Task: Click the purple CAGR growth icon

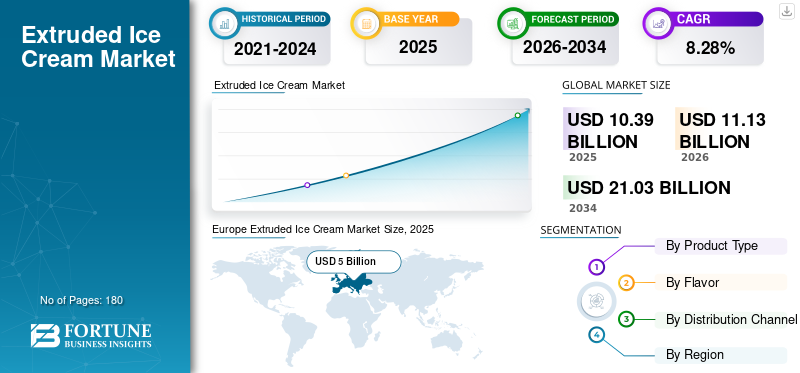Action: click(659, 23)
